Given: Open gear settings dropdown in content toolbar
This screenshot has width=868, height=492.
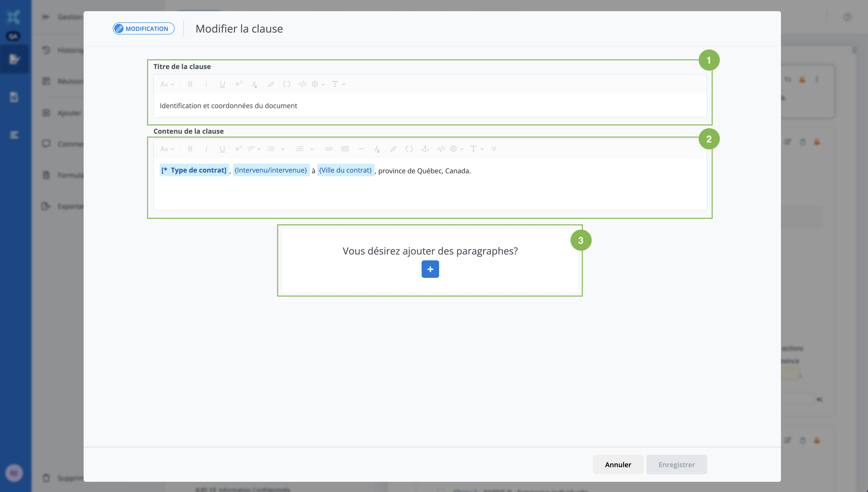Looking at the screenshot, I should (x=456, y=149).
